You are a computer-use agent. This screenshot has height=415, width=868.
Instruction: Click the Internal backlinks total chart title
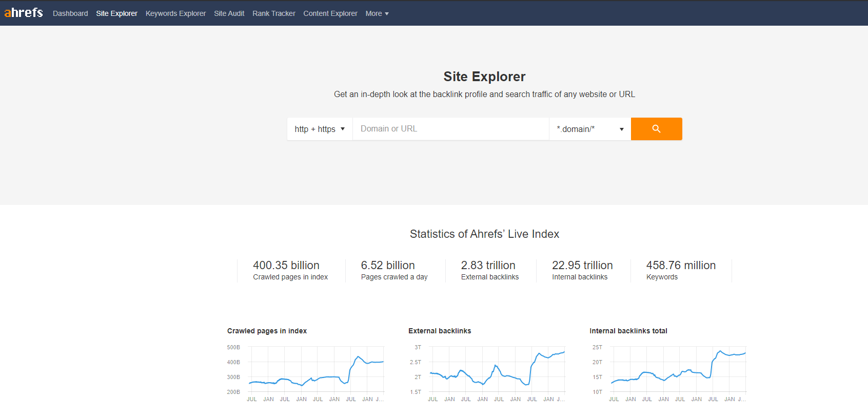coord(628,331)
